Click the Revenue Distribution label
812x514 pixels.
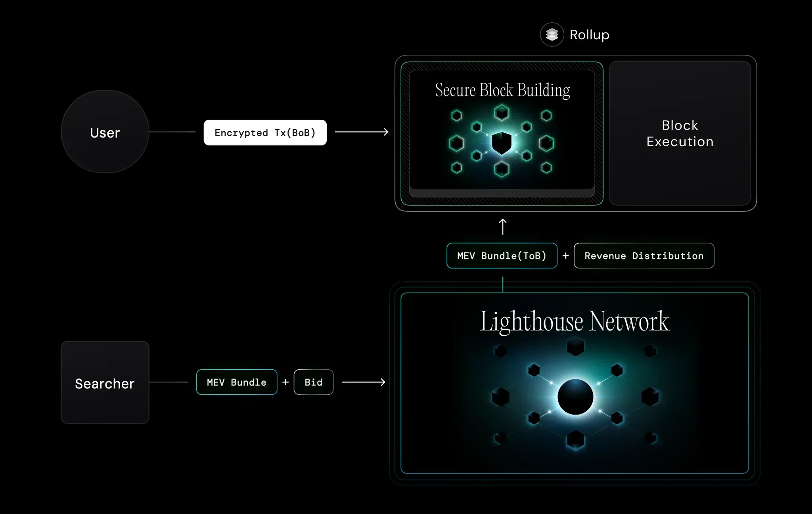(643, 256)
